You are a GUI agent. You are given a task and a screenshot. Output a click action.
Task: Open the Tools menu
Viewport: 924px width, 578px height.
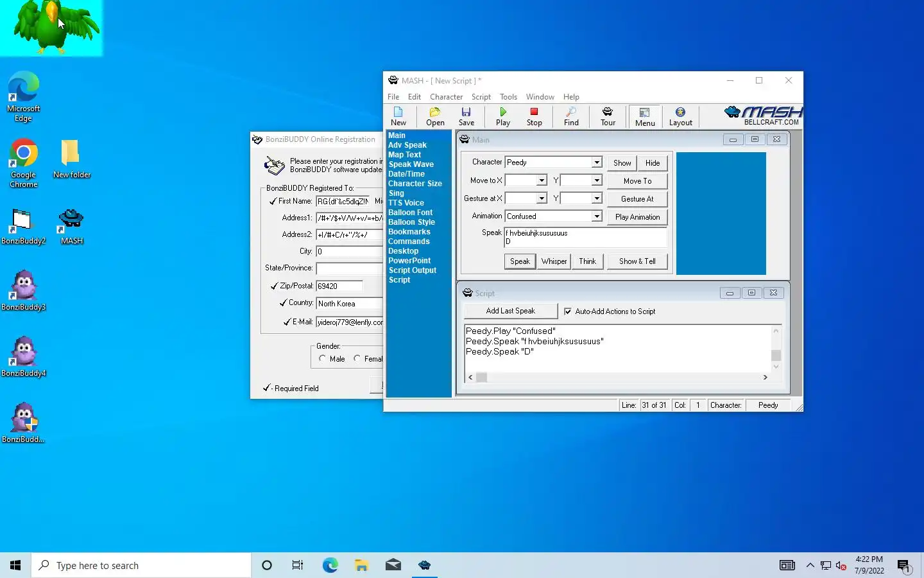(x=508, y=97)
